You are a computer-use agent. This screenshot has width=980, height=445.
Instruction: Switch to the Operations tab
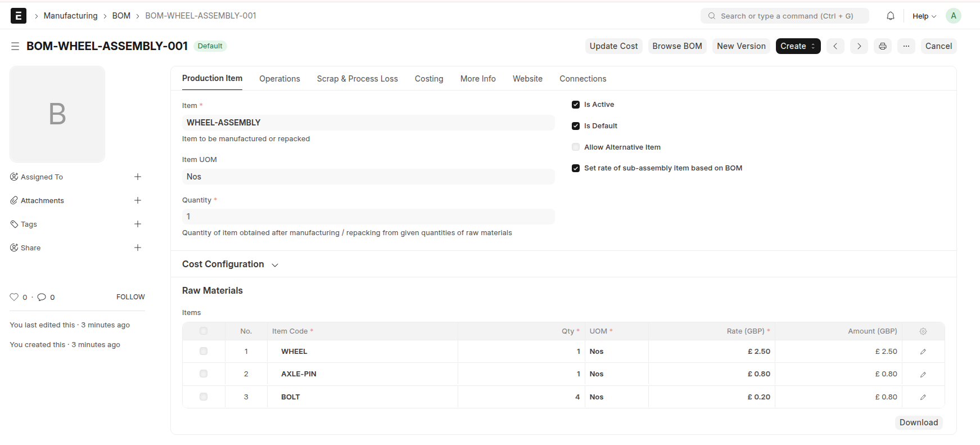point(279,79)
